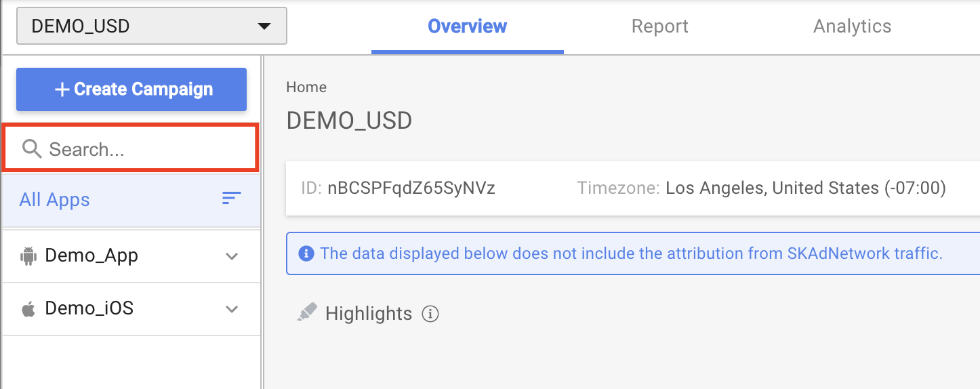
Task: Switch to the Analytics tab
Action: 852,26
